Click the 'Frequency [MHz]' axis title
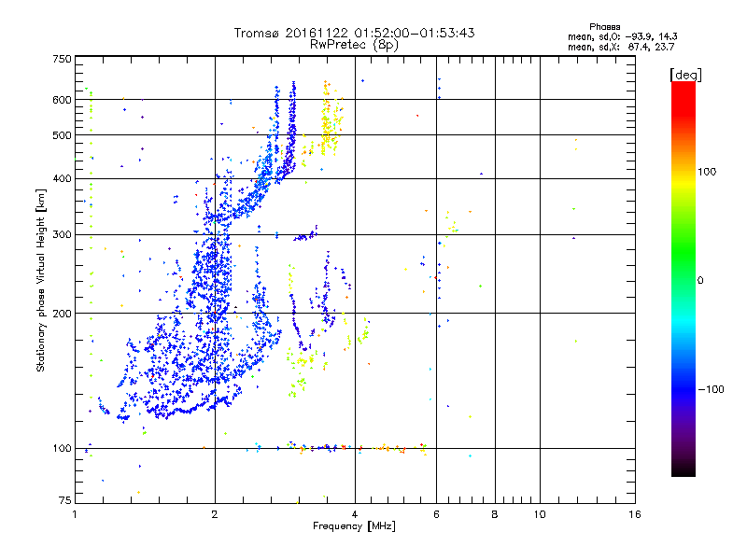 tap(354, 526)
